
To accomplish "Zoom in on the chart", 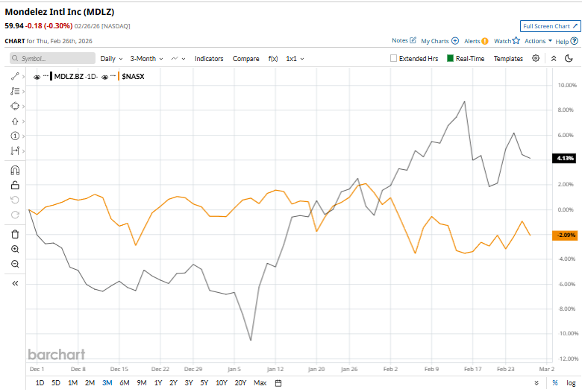I will [x=15, y=249].
